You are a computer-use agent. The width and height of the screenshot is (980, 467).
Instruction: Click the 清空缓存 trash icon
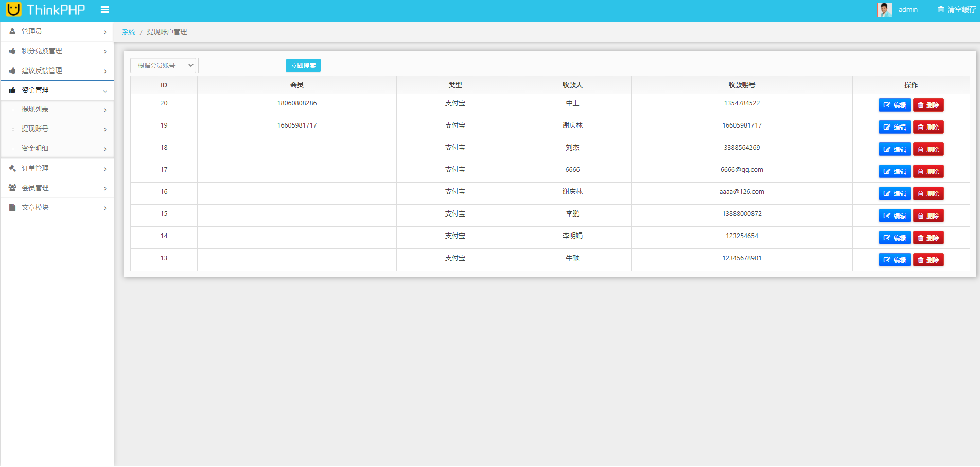941,10
